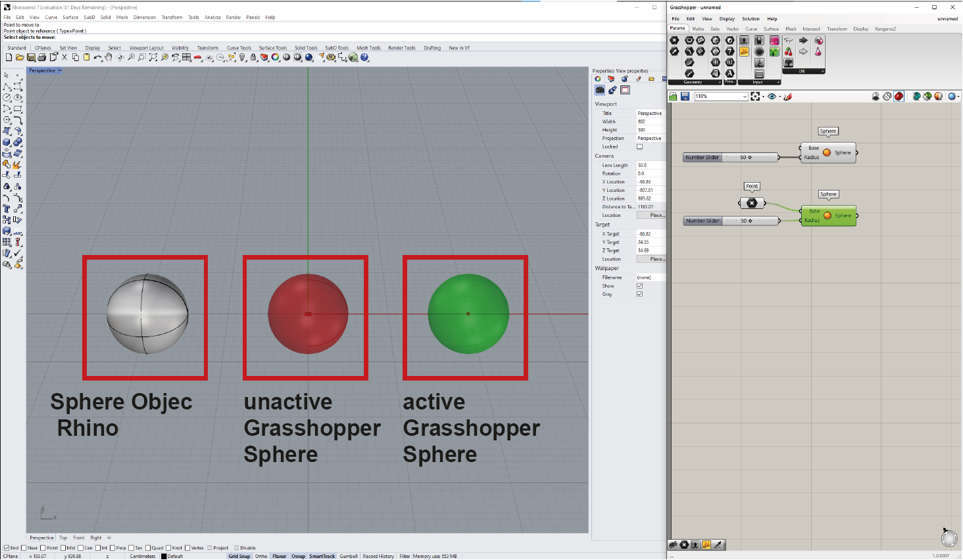Image resolution: width=963 pixels, height=560 pixels.
Task: Click the blue Render sphere icon
Action: [309, 57]
